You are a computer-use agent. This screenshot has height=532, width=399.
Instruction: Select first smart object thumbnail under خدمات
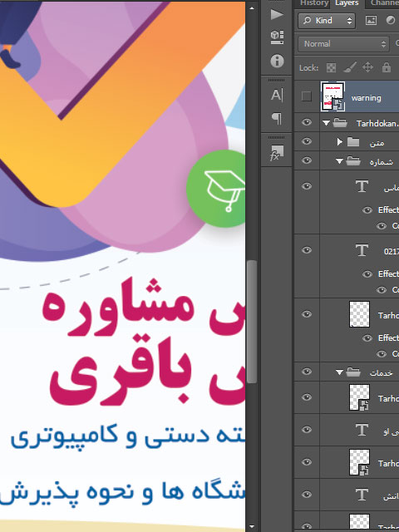(359, 397)
